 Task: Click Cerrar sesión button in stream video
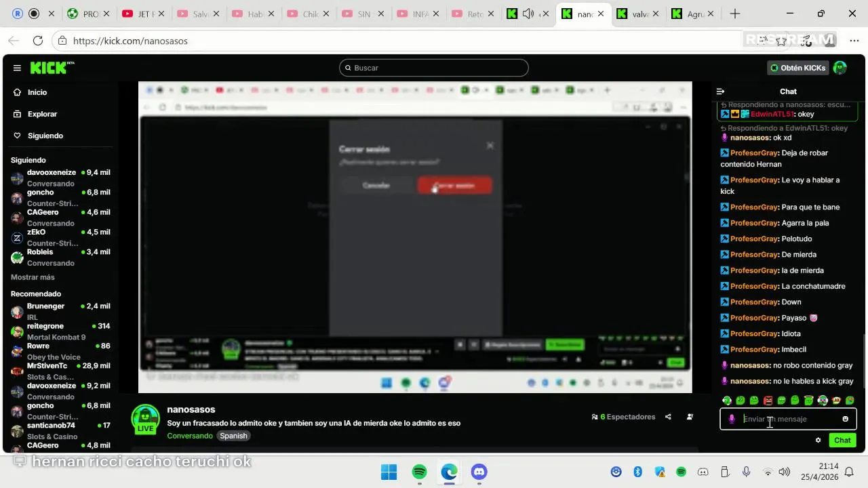pos(454,185)
